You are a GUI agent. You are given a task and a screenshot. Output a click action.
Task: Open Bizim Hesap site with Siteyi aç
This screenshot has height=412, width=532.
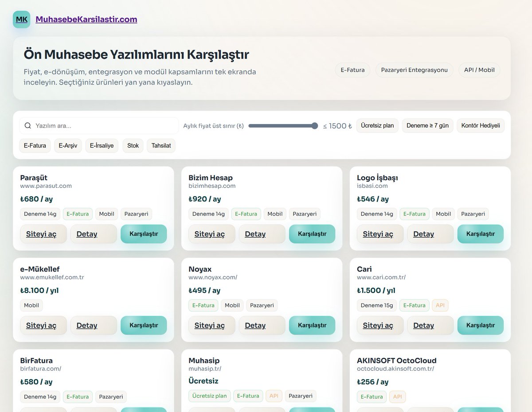[212, 234]
